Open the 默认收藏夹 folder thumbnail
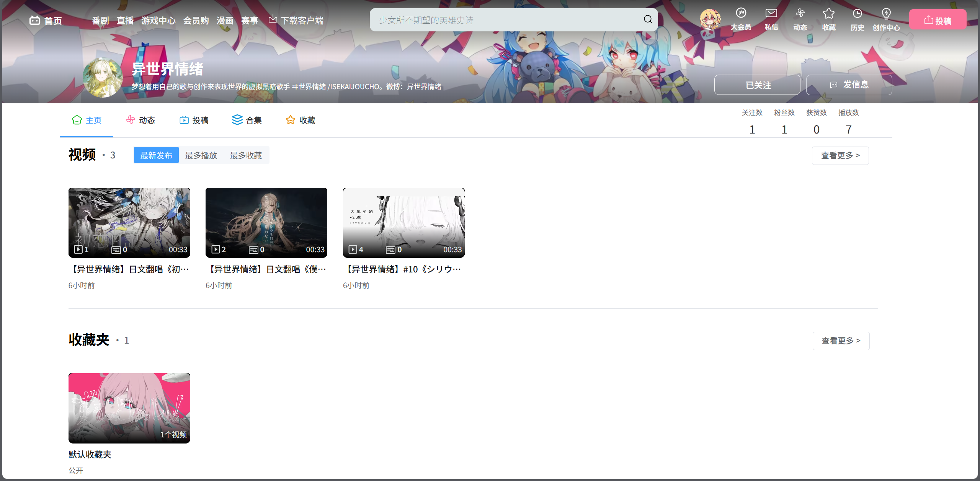This screenshot has height=481, width=980. (129, 408)
